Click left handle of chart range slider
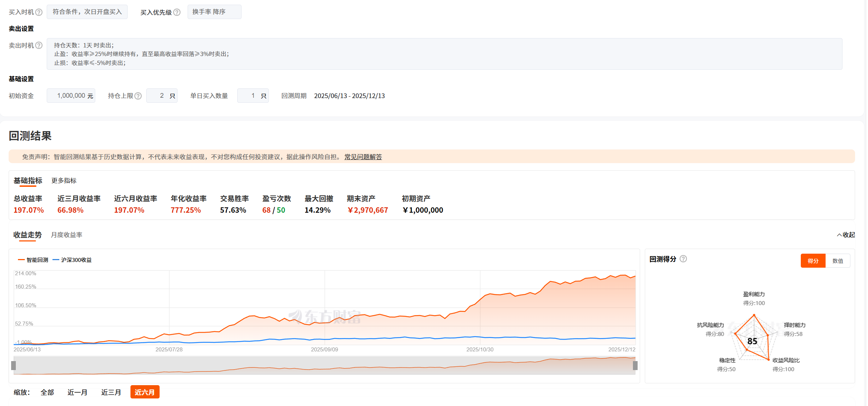868x406 pixels. (14, 365)
